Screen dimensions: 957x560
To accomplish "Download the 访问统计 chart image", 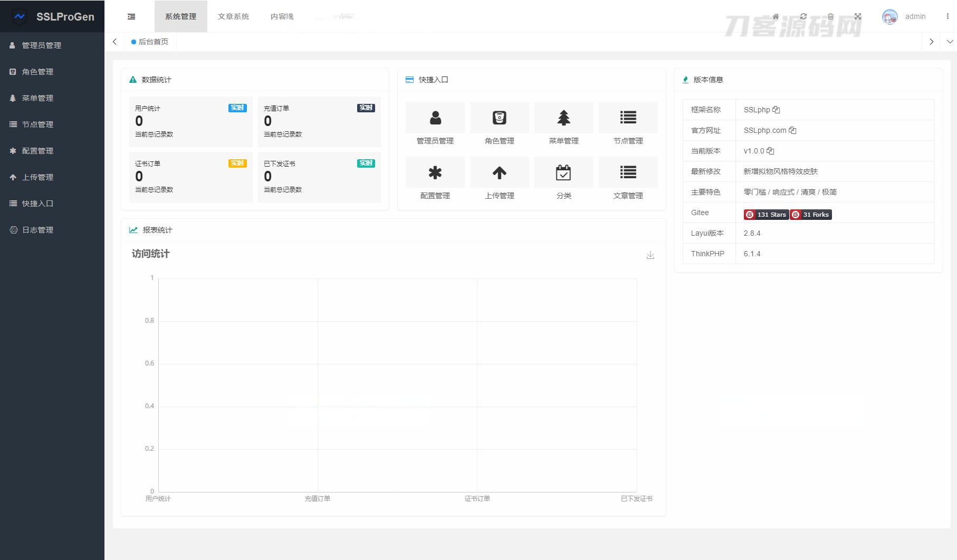I will click(650, 255).
